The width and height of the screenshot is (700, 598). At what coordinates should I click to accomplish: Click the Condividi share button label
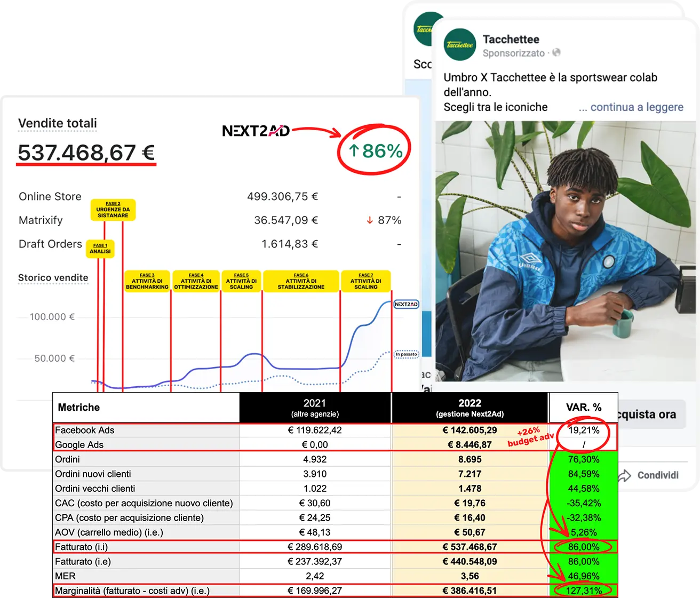658,475
